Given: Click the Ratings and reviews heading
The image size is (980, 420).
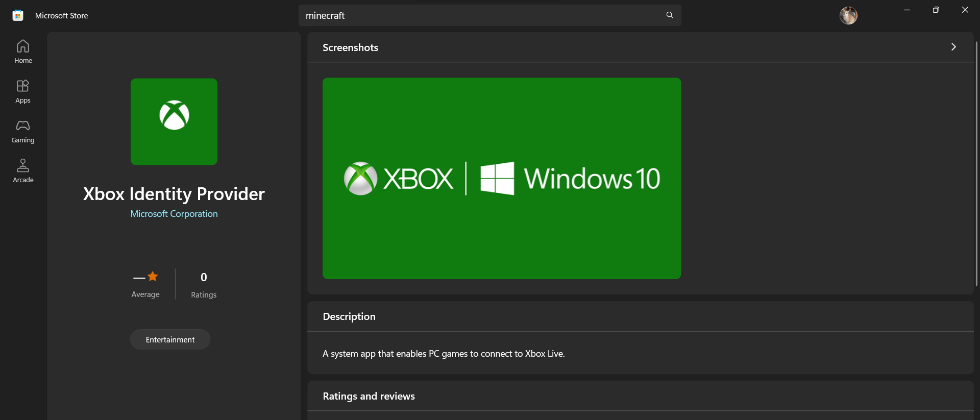Looking at the screenshot, I should [369, 396].
